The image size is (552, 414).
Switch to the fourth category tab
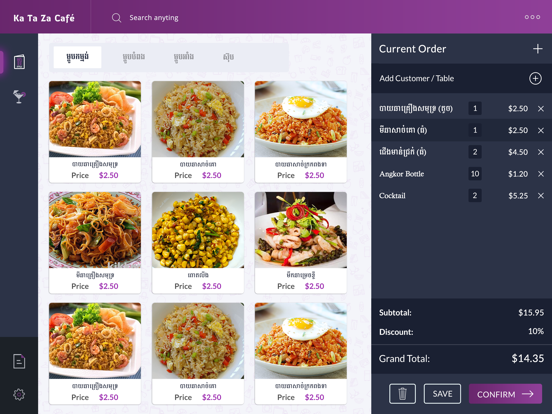click(x=228, y=57)
